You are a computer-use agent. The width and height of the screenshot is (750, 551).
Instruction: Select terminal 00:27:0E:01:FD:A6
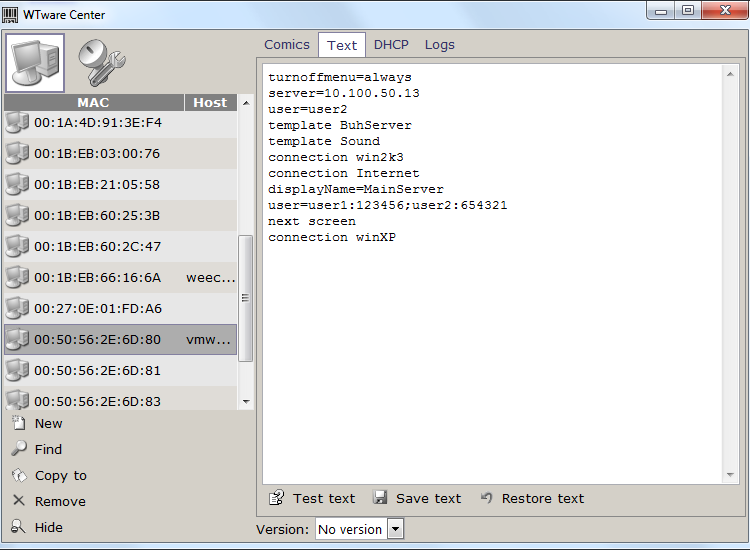point(97,308)
